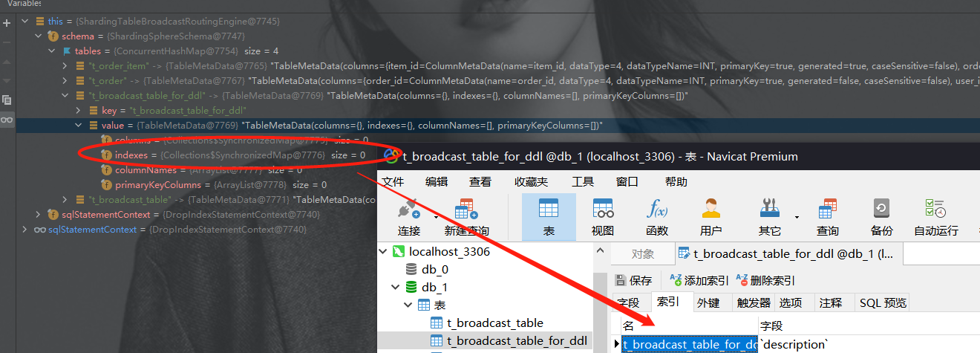Open the 查看 menu in Navicat
Image resolution: width=980 pixels, height=353 pixels.
click(x=480, y=181)
